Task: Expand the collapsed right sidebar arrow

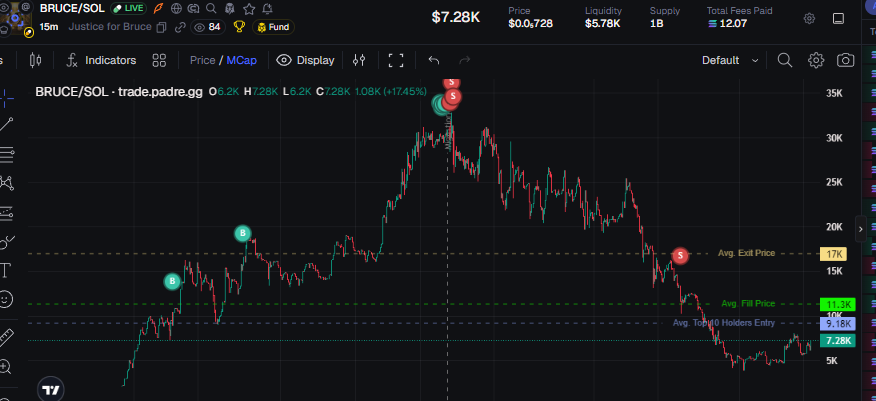Action: tap(861, 229)
